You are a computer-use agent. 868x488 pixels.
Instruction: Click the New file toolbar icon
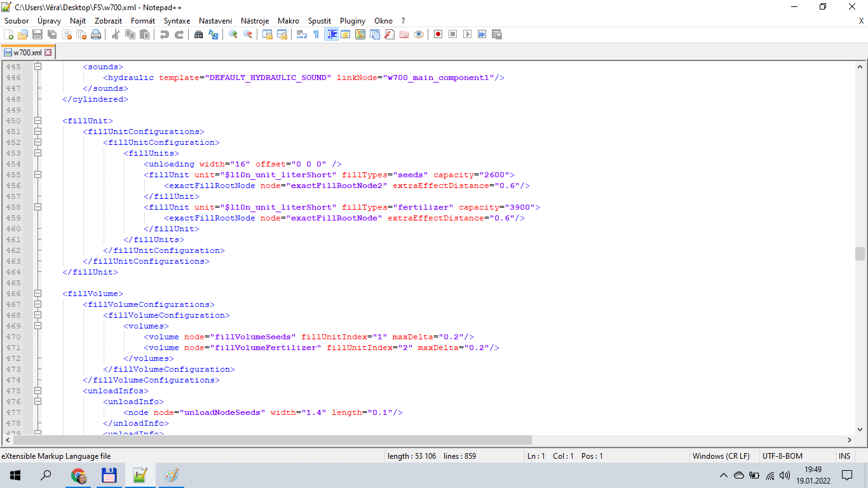[9, 34]
